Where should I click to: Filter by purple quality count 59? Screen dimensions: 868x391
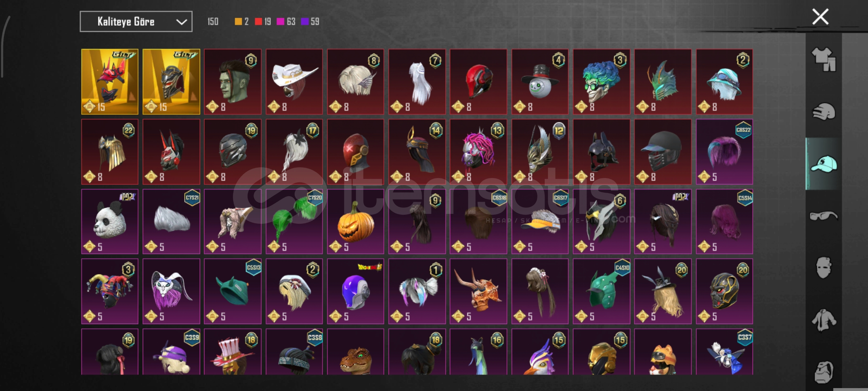tap(310, 22)
